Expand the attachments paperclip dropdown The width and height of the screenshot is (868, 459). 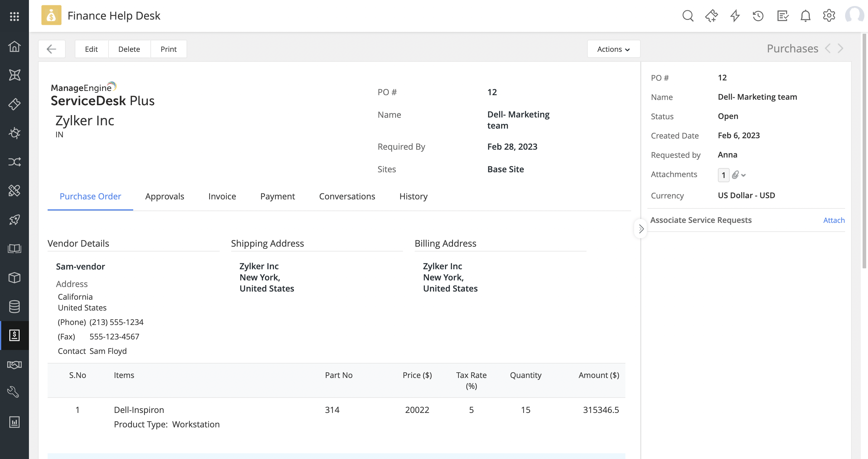[739, 175]
